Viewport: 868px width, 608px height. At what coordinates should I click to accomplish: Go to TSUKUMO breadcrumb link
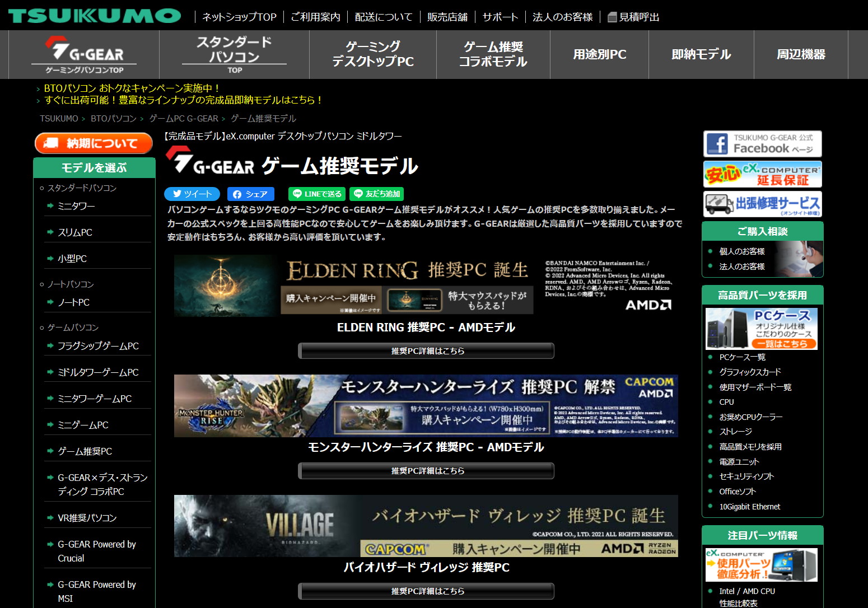click(59, 119)
